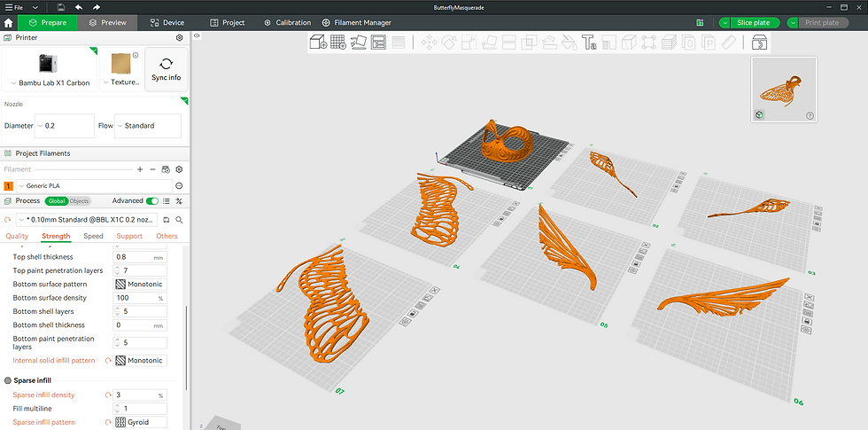This screenshot has width=868, height=430.
Task: Open the Speed settings tab
Action: [x=93, y=236]
